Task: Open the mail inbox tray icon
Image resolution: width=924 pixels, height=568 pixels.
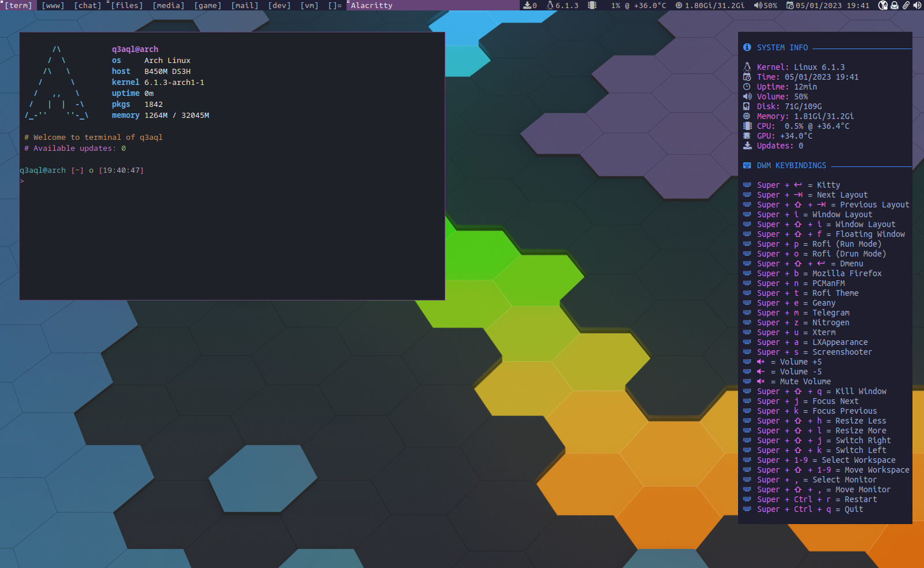Action: pos(895,5)
